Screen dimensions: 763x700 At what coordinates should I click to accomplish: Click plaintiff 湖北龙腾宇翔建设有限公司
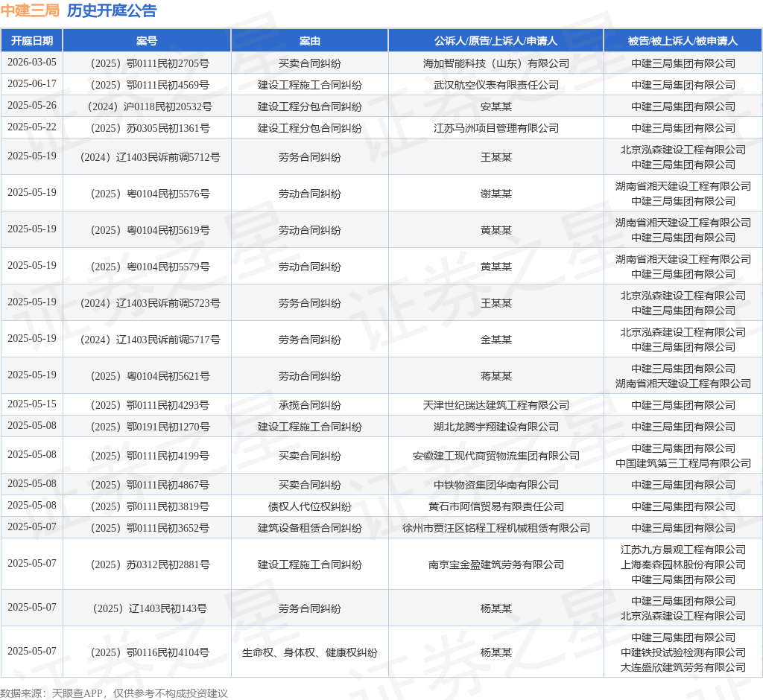click(496, 427)
